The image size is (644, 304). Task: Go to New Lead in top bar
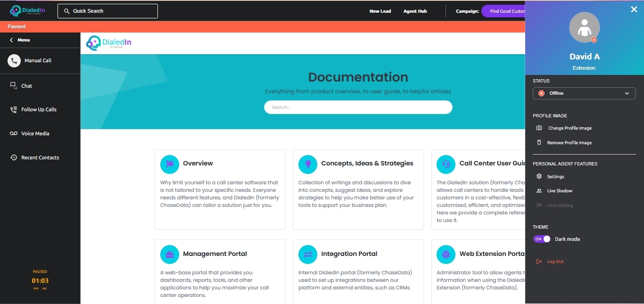[x=380, y=11]
